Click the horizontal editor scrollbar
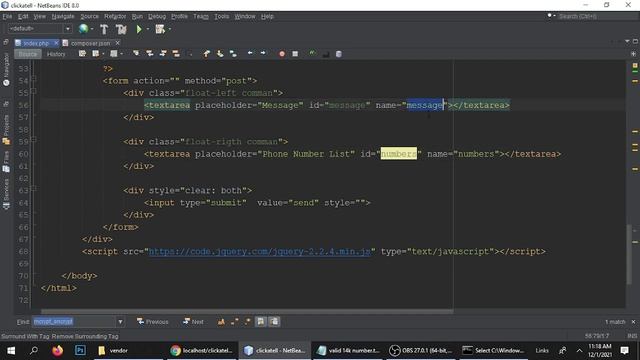 click(x=247, y=311)
